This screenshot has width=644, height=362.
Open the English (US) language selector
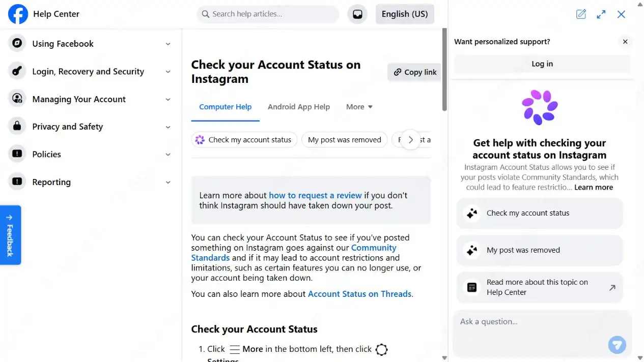coord(405,14)
